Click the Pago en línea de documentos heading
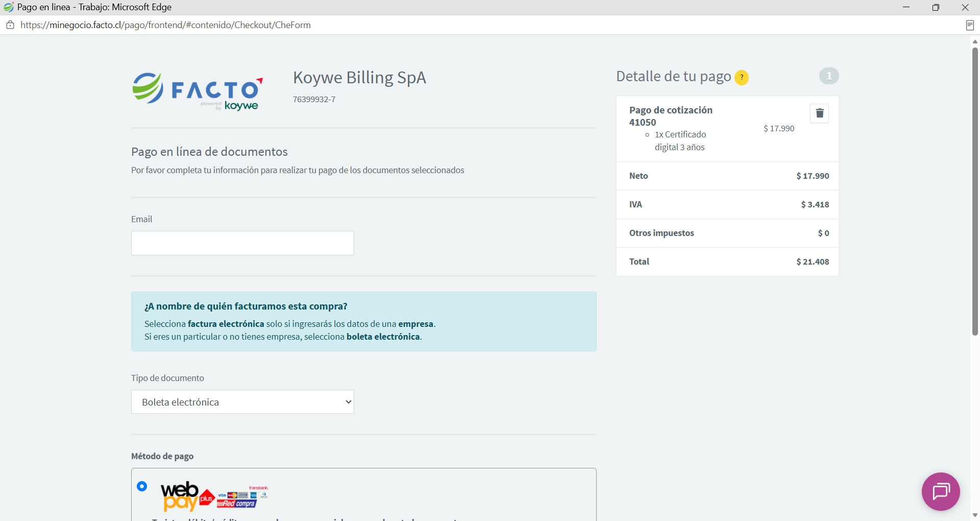This screenshot has width=980, height=521. click(209, 152)
